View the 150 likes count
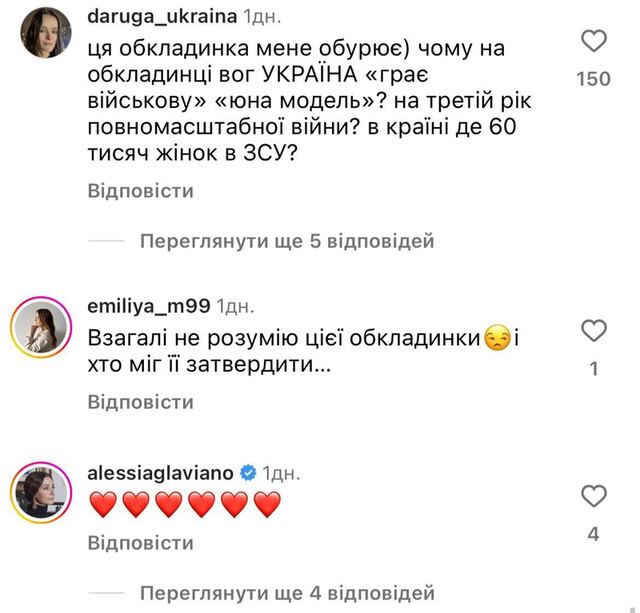Viewport: 640px width, 613px height. tap(594, 79)
